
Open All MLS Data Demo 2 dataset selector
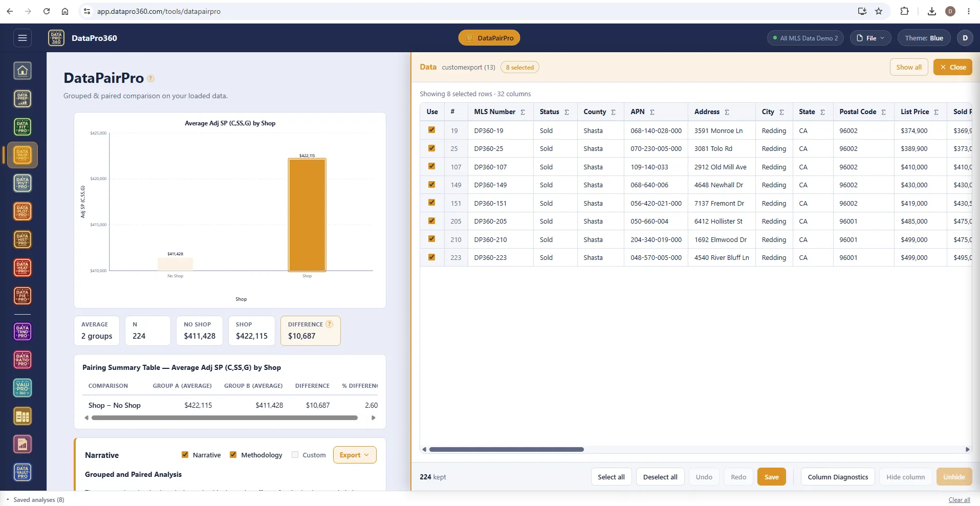(x=805, y=38)
